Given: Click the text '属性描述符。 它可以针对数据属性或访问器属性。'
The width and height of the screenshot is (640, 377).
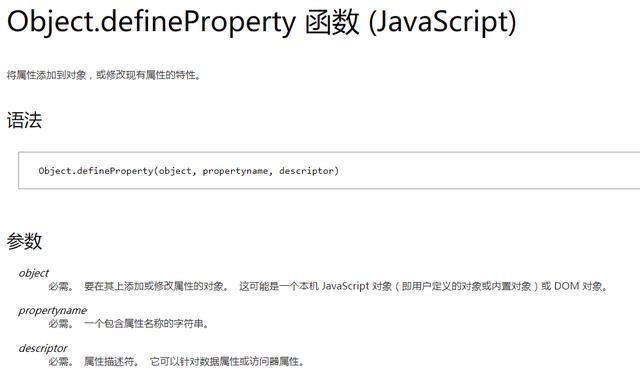Looking at the screenshot, I should pyautogui.click(x=194, y=361).
